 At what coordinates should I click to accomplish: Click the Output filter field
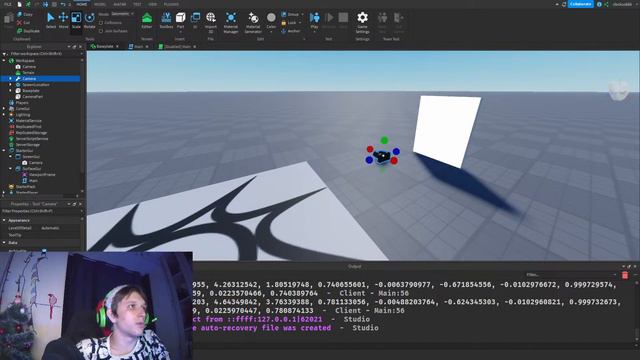pyautogui.click(x=571, y=275)
